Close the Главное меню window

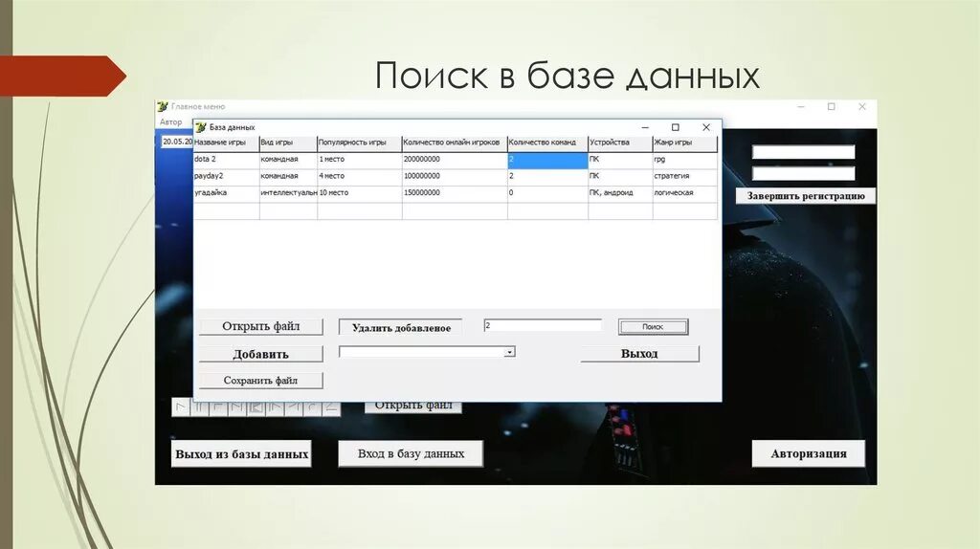tap(862, 107)
